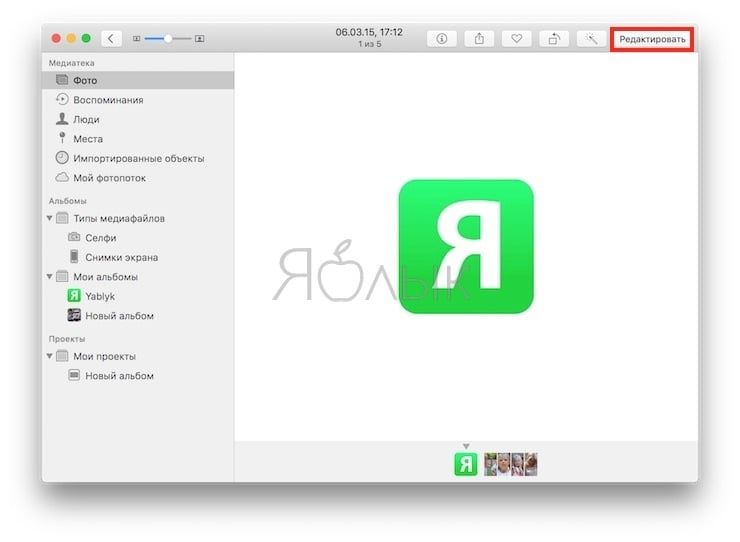Click the large thumbnail zoom-in icon
Image resolution: width=740 pixels, height=542 pixels.
[200, 39]
